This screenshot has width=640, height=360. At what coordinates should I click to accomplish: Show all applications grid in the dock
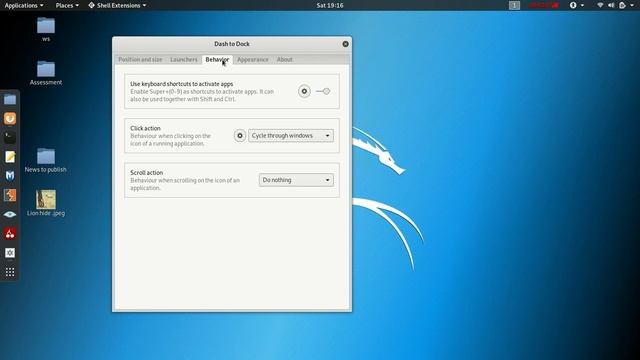coord(10,272)
